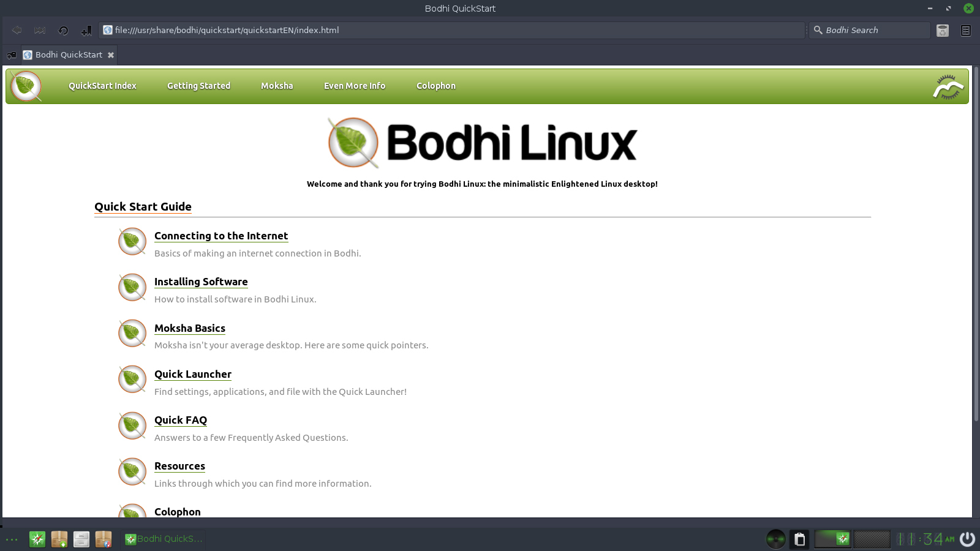Click the Quick Start Guide heading
This screenshot has width=980, height=551.
pos(143,207)
